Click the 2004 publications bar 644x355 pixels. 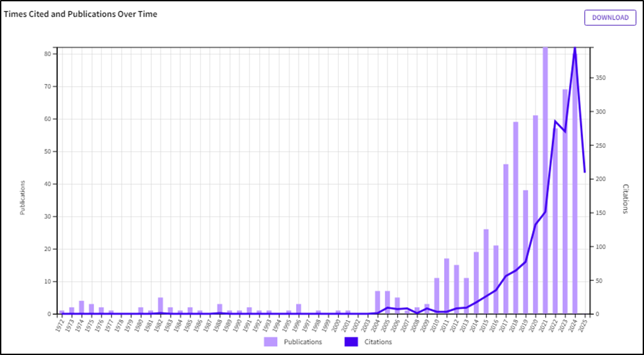378,302
